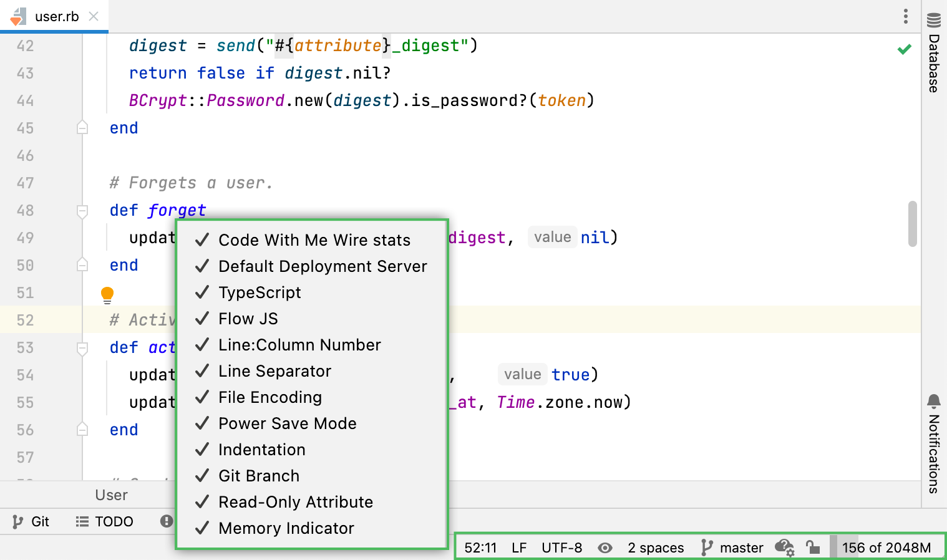The width and height of the screenshot is (947, 560).
Task: Uncheck Memory Indicator in popup menu
Action: pos(286,528)
